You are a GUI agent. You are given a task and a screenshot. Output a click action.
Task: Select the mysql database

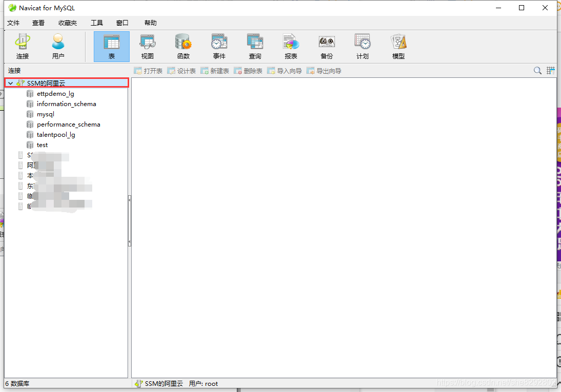pos(46,114)
